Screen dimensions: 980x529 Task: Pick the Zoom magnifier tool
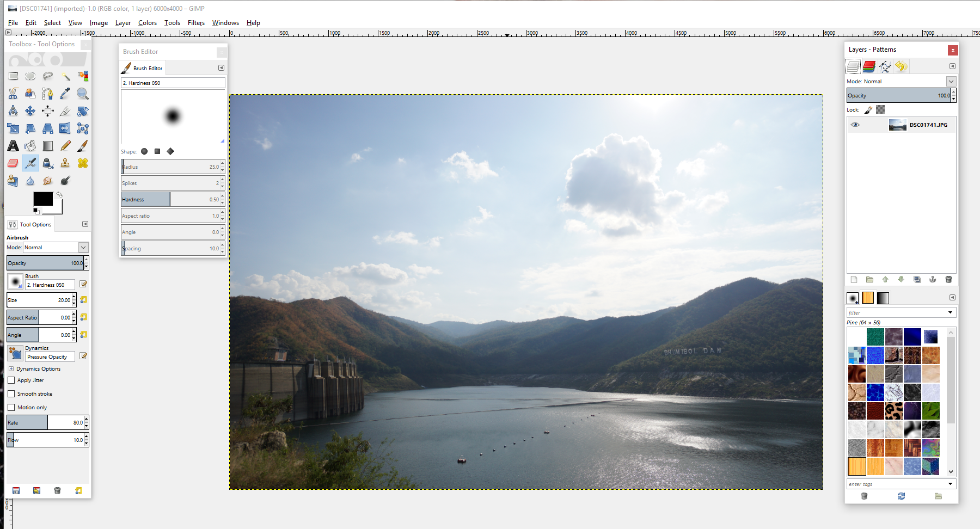(83, 94)
